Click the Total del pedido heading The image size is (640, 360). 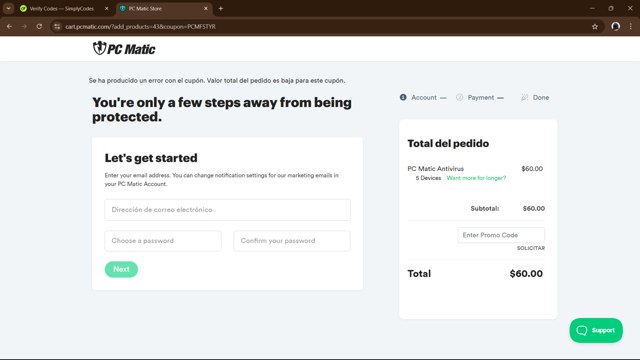coord(448,143)
